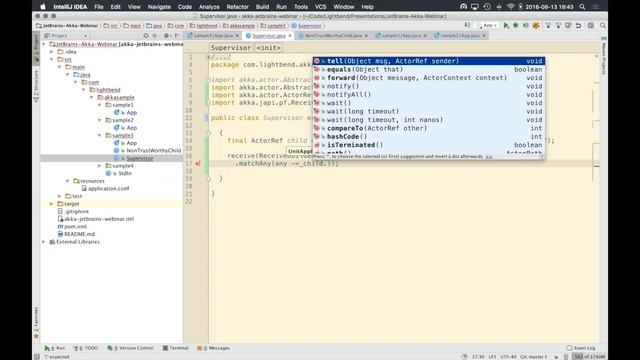The image size is (640, 360).
Task: Click Collapse All icon in Project panel
Action: click(155, 36)
